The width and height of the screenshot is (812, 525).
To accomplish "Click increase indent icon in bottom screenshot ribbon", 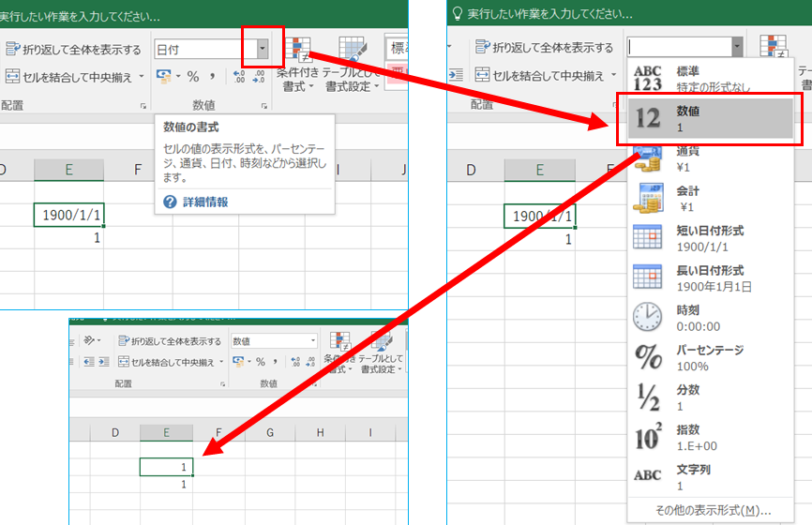I will click(103, 362).
